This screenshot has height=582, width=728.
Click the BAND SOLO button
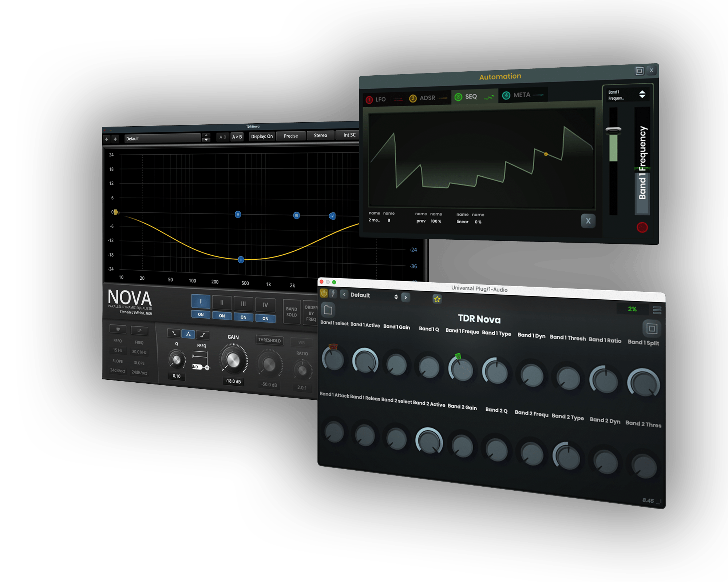tap(292, 312)
